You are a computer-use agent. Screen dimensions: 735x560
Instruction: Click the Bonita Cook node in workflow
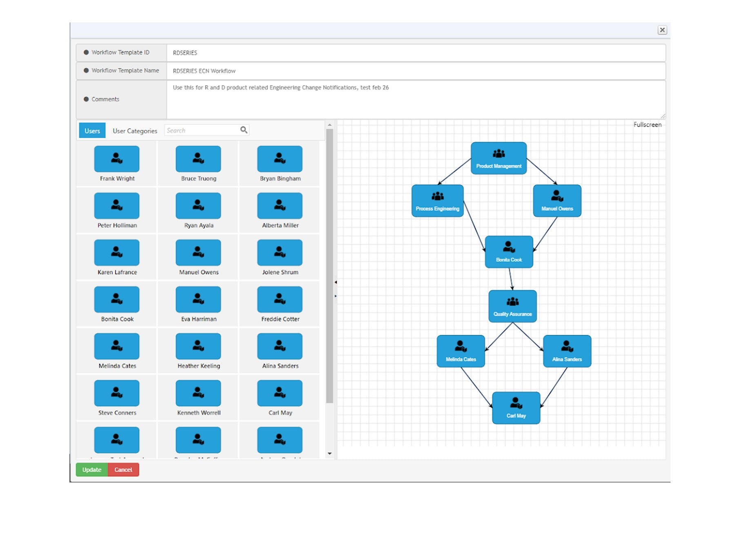pos(509,252)
